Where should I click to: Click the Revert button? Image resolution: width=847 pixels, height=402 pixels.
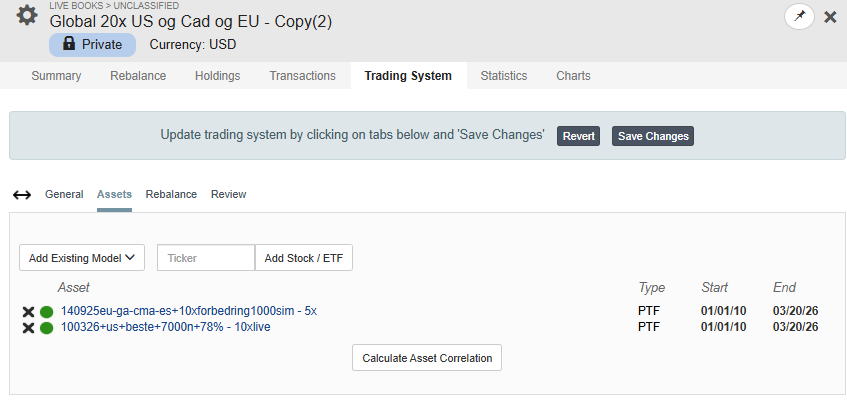coord(578,136)
